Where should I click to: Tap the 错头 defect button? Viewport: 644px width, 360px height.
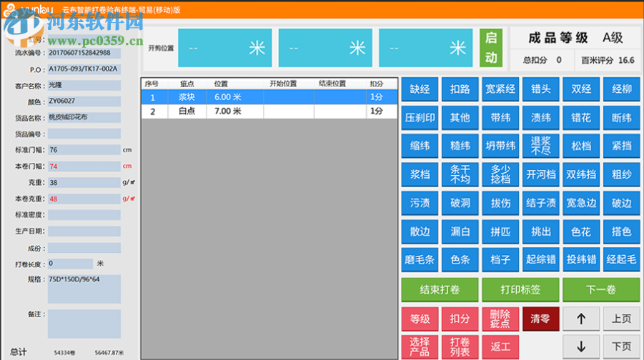pyautogui.click(x=540, y=89)
